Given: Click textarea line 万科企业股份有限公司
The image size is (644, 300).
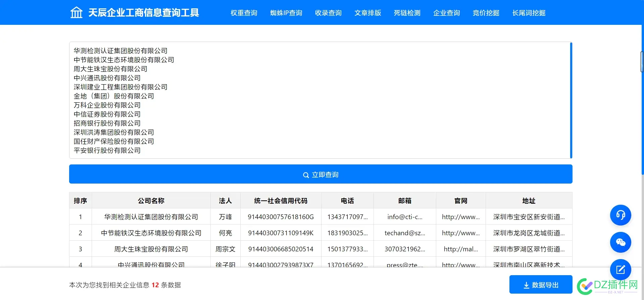Looking at the screenshot, I should (107, 105).
